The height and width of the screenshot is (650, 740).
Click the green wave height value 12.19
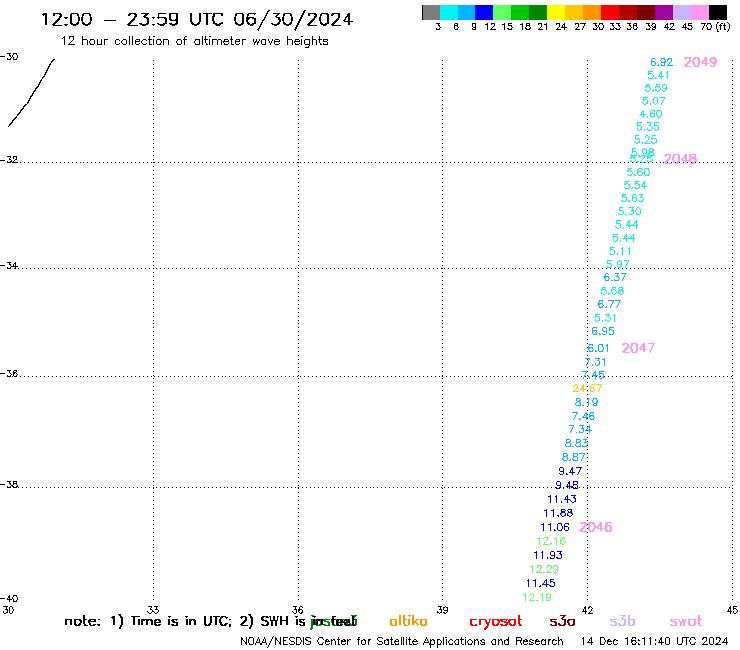[x=537, y=597]
